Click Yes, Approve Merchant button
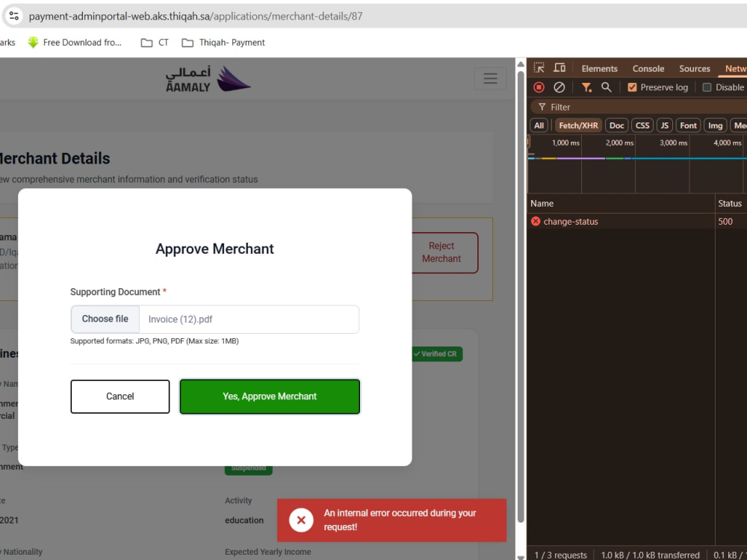This screenshot has width=747, height=560. pyautogui.click(x=270, y=396)
